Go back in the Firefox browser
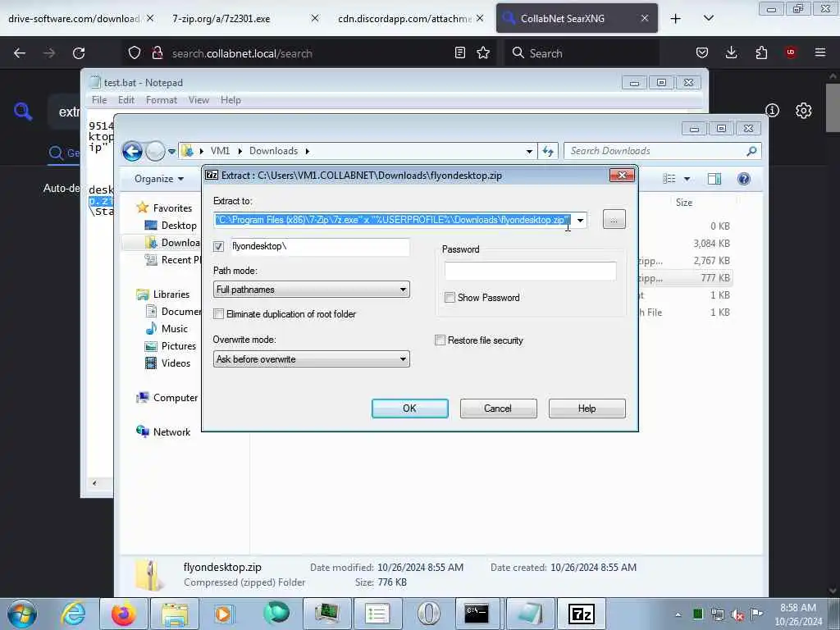This screenshot has height=630, width=840. pyautogui.click(x=20, y=53)
